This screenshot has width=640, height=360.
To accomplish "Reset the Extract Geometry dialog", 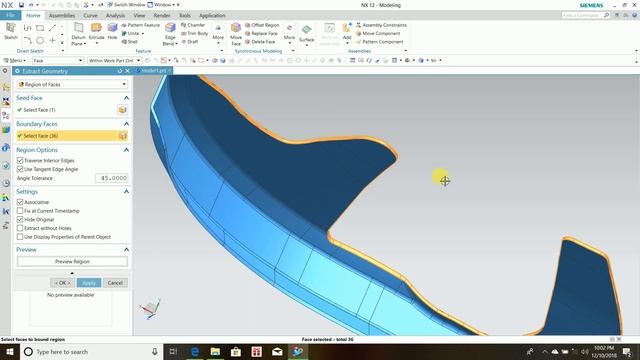I will point(120,71).
